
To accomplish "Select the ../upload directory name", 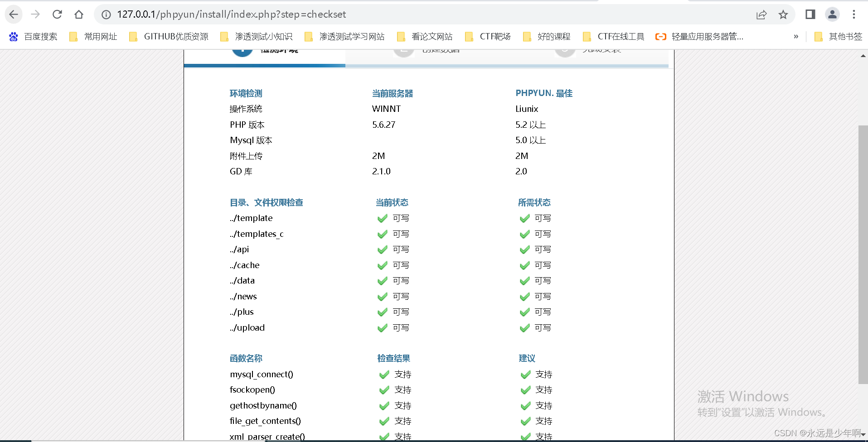I will click(247, 328).
